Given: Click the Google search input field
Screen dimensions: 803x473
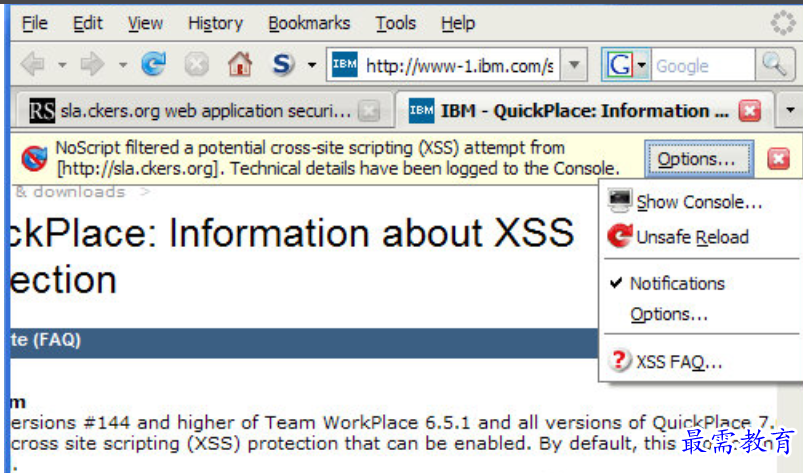Looking at the screenshot, I should pos(703,66).
